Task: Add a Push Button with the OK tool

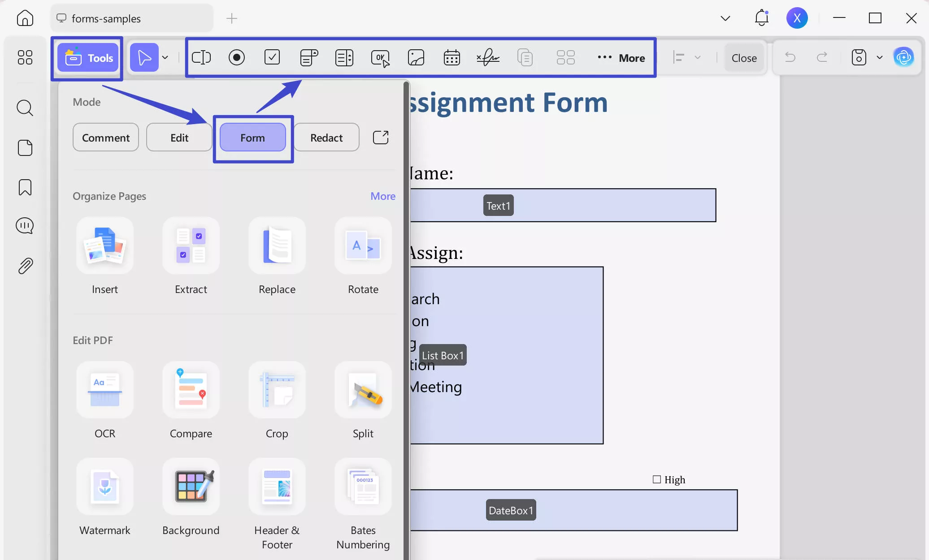Action: tap(380, 57)
